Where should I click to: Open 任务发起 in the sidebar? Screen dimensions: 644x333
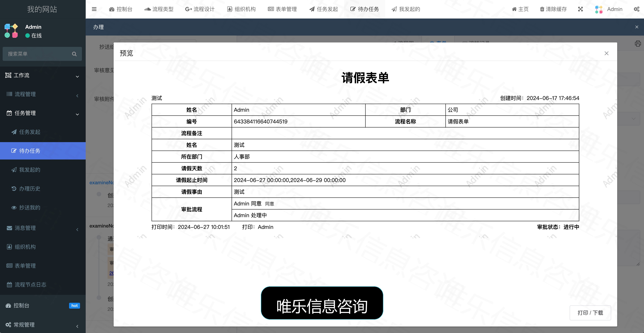coord(43,132)
